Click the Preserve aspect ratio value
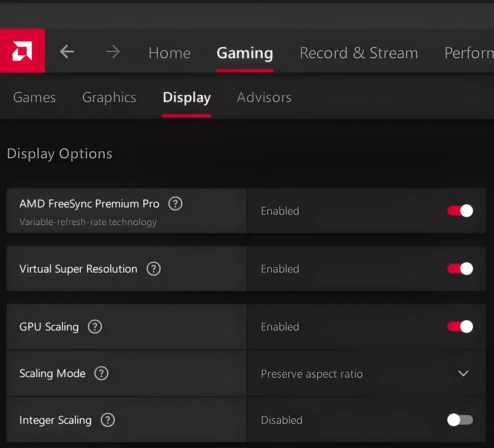Screen dimensions: 494x448 312,374
